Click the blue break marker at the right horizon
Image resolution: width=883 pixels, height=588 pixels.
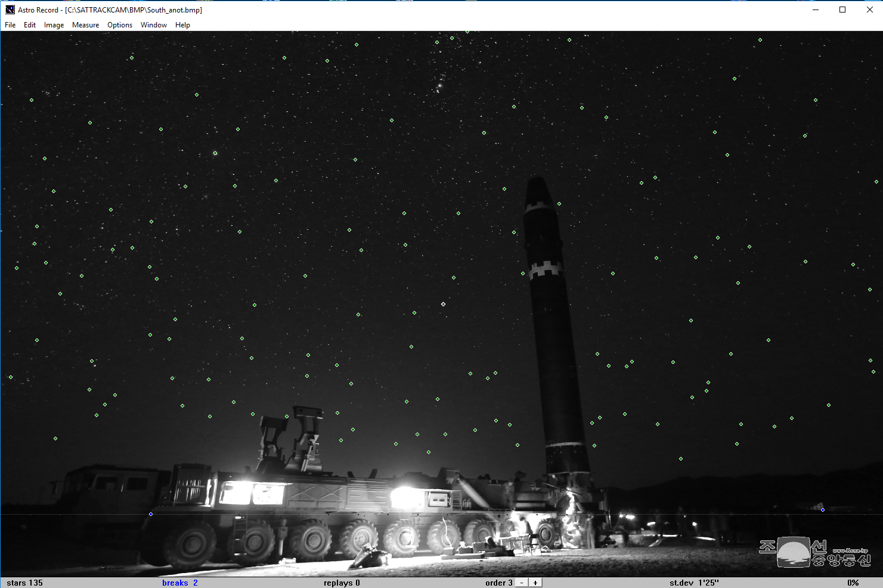pyautogui.click(x=823, y=510)
